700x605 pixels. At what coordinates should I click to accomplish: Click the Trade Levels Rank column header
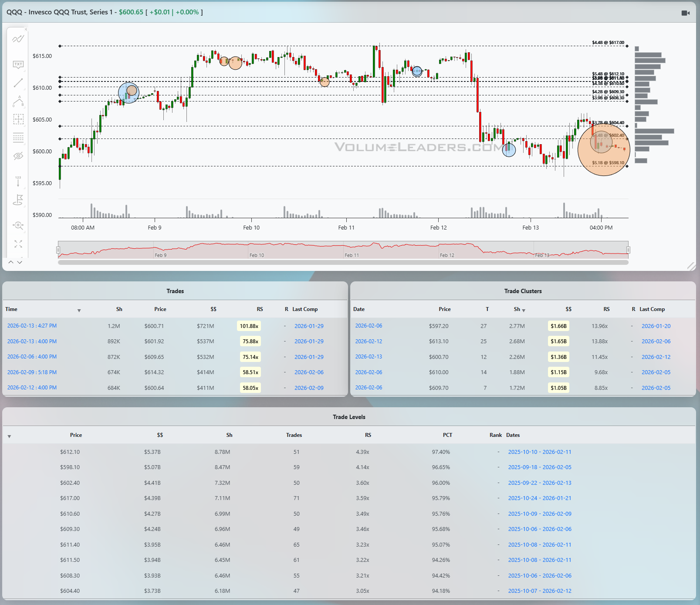coord(495,435)
